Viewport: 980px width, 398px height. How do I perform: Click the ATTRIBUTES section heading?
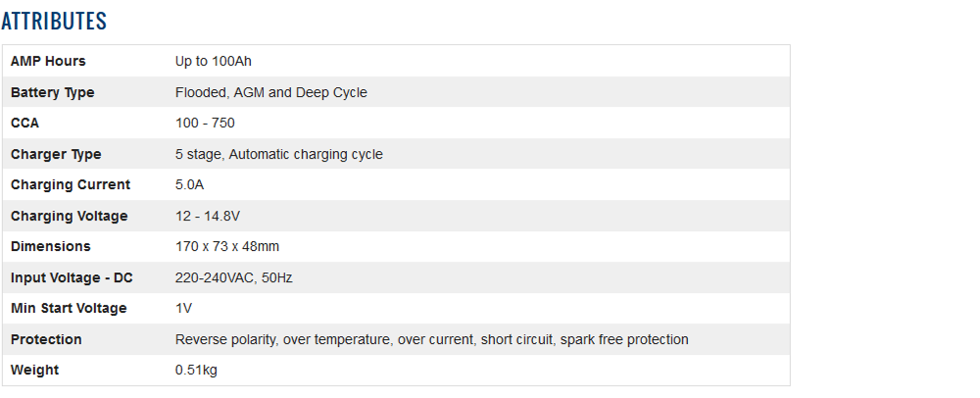point(54,21)
